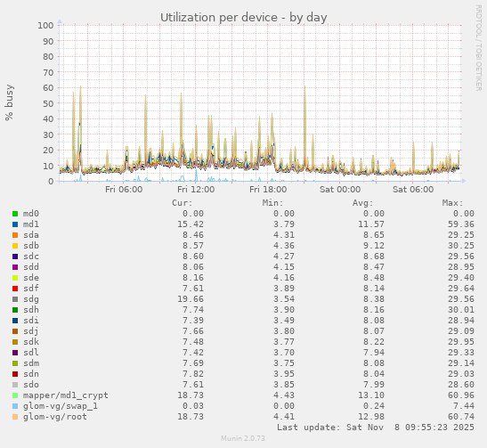
Task: Select the sdl device label
Action: click(x=31, y=353)
